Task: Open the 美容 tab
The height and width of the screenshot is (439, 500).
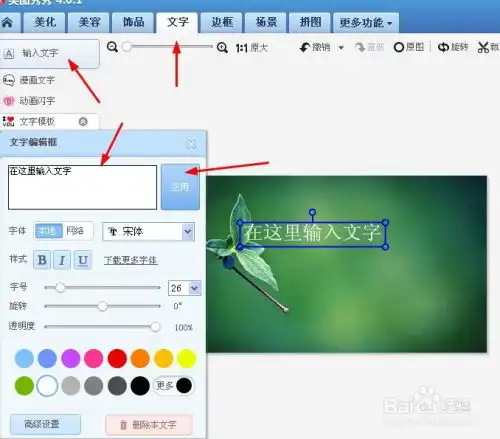Action: click(x=89, y=23)
